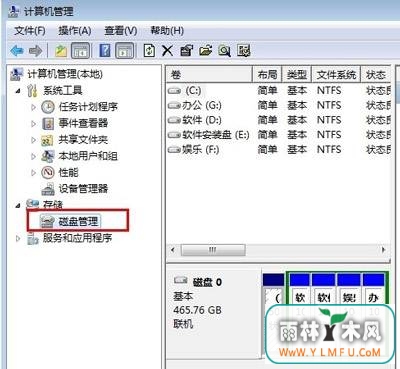Open 任务计划程序 in the tree
Screen dimensions: 400x369
click(88, 107)
